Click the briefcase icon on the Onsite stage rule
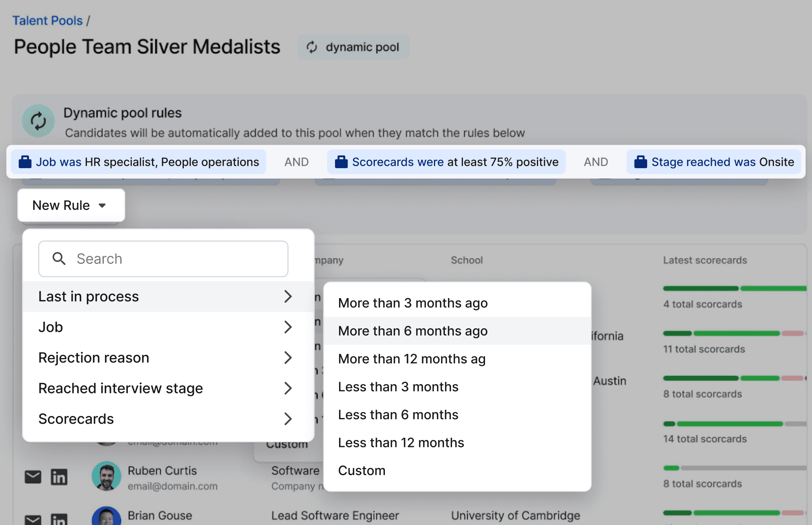Screen dimensions: 812x525 tap(640, 162)
